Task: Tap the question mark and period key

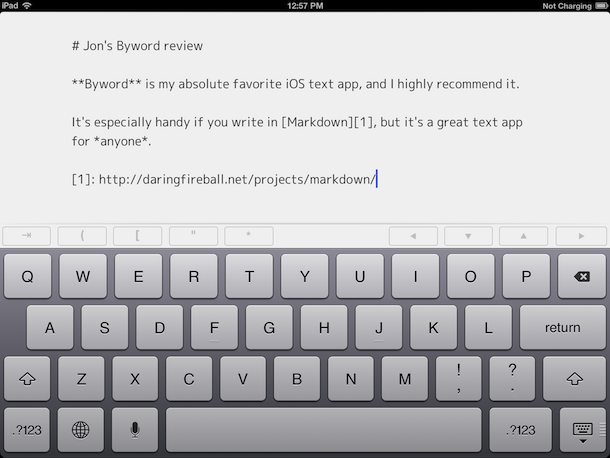Action: pyautogui.click(x=512, y=379)
